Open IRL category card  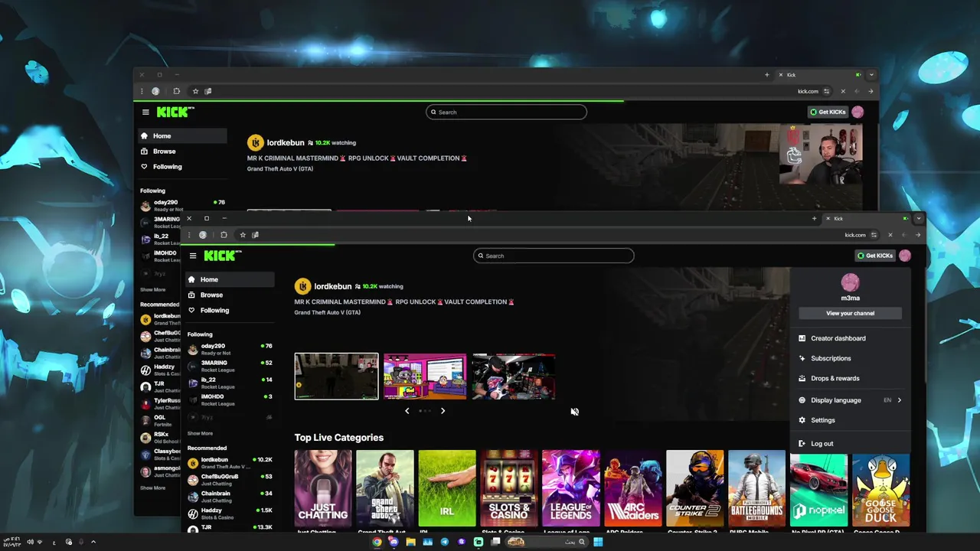click(447, 488)
